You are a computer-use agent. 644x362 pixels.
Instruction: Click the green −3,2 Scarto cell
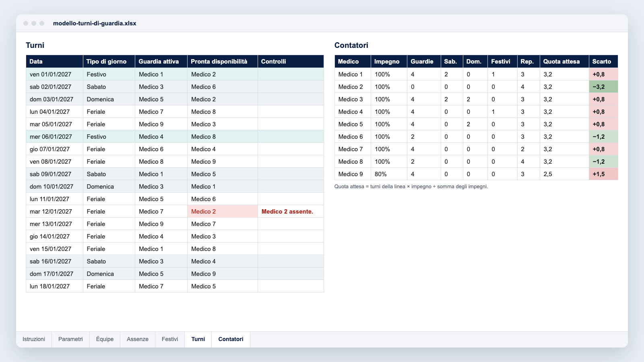(x=603, y=86)
